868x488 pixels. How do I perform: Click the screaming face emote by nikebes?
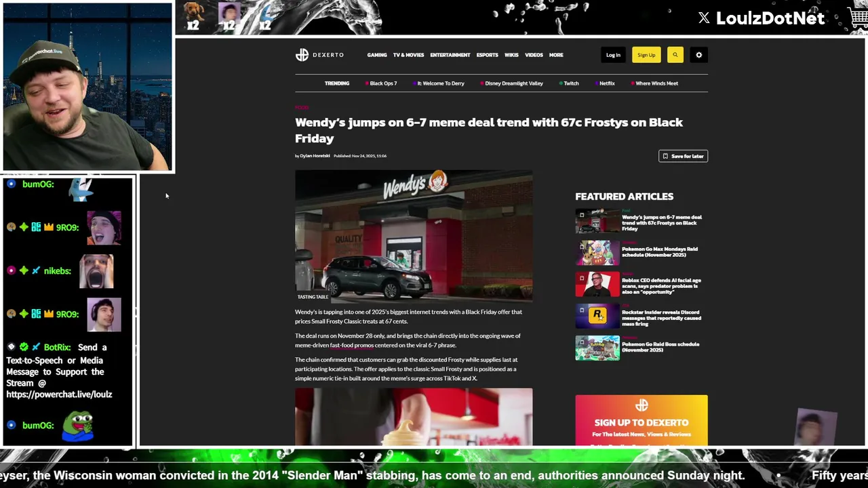(96, 271)
